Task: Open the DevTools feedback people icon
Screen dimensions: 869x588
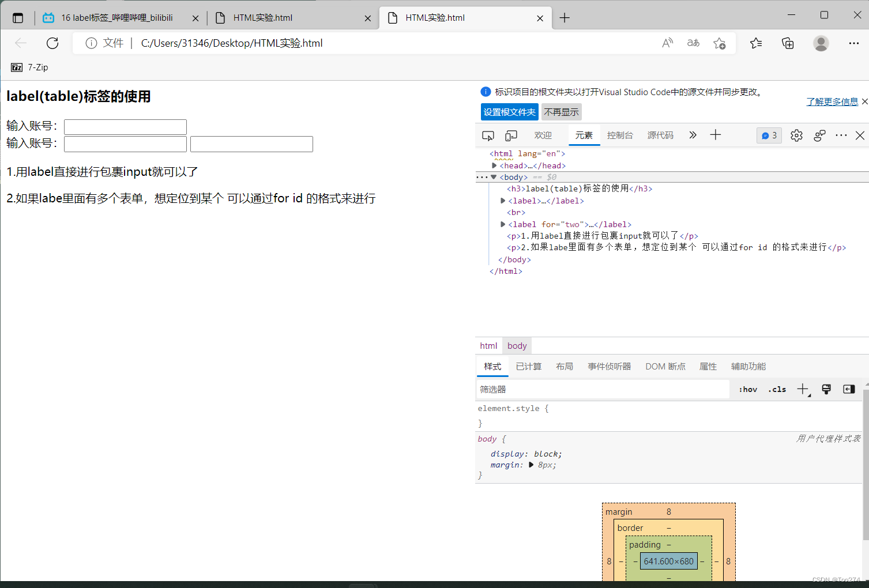Action: (x=819, y=135)
